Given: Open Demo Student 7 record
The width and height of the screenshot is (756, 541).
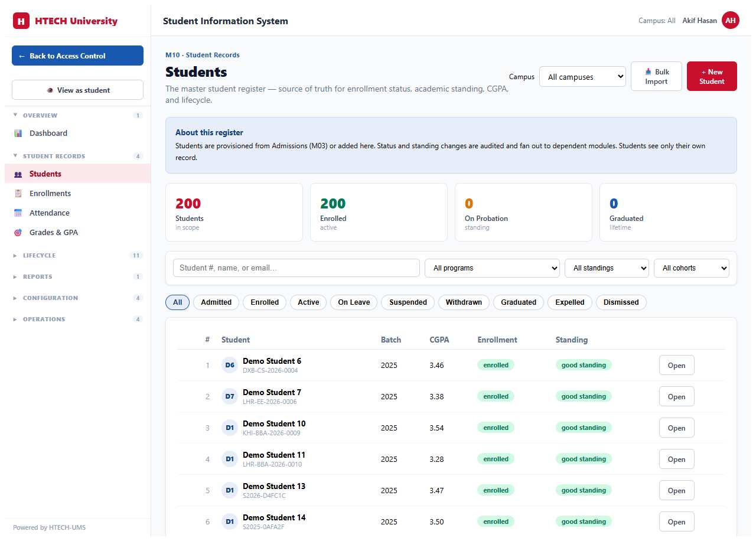Looking at the screenshot, I should [676, 396].
